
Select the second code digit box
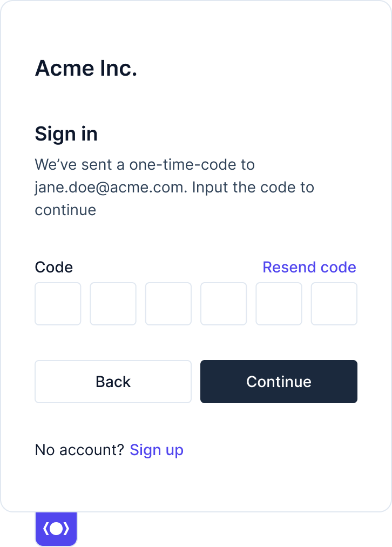pos(113,304)
